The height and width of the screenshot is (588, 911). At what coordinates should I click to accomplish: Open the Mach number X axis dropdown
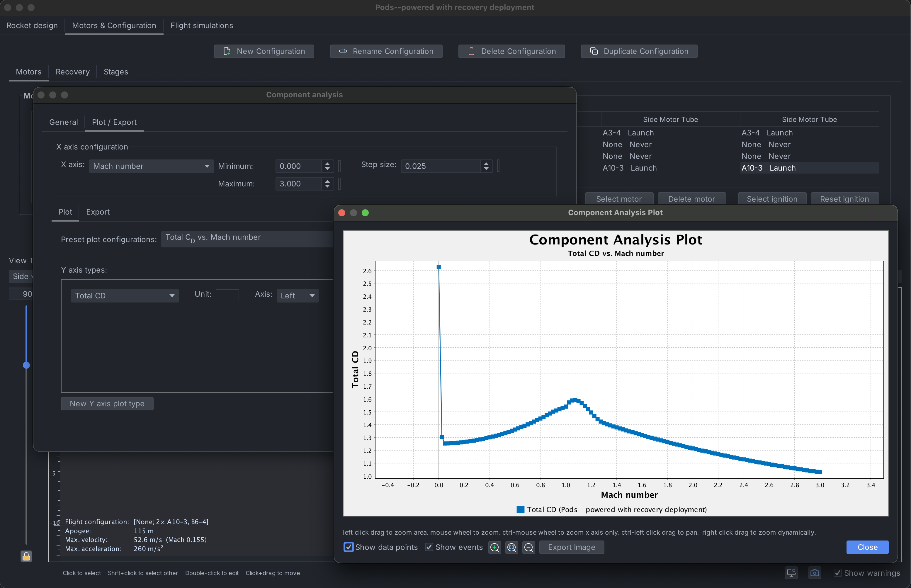point(151,166)
